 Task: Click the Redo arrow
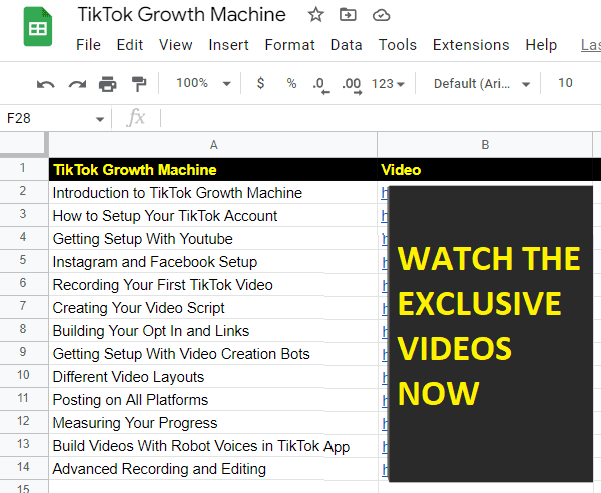77,84
